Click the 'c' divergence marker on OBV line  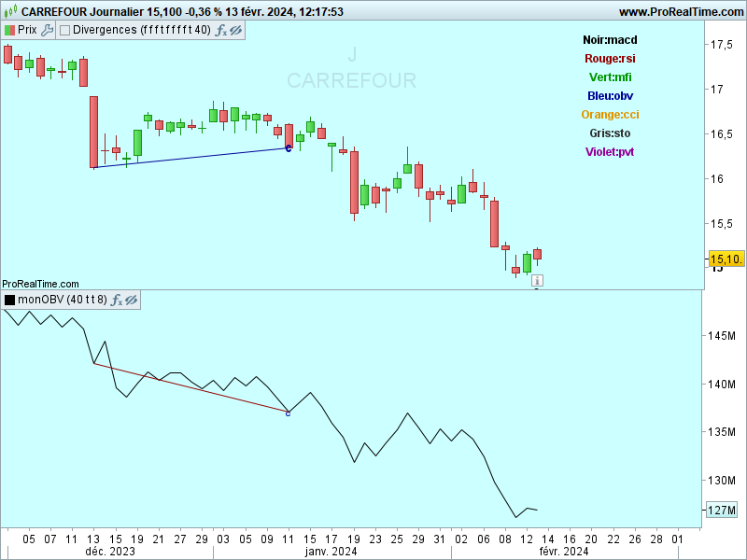coord(288,414)
